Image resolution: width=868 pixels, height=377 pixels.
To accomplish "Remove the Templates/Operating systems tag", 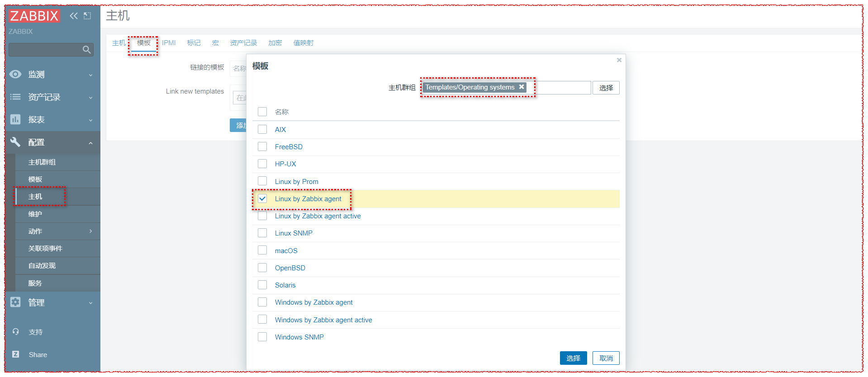I will (x=522, y=87).
